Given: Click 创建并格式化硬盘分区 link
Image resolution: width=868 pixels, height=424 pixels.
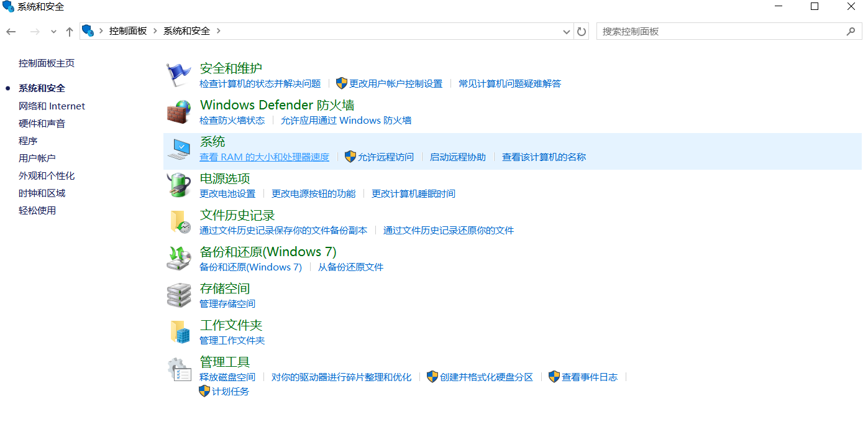Looking at the screenshot, I should coord(487,377).
